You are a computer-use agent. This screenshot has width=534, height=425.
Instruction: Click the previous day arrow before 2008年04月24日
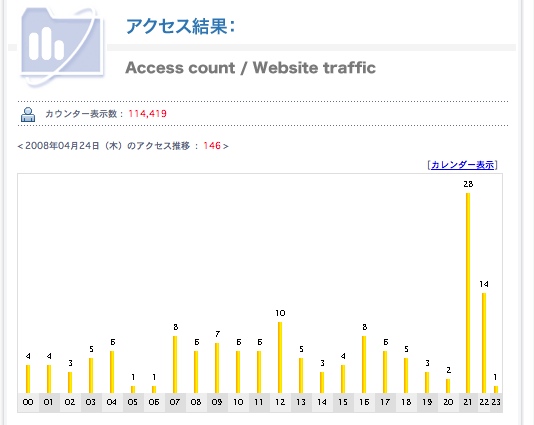point(20,146)
